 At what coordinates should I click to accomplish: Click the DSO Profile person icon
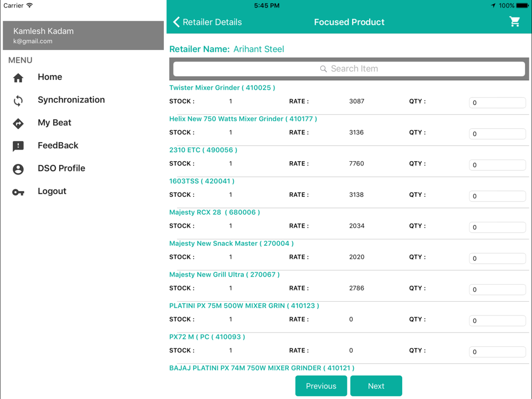18,169
